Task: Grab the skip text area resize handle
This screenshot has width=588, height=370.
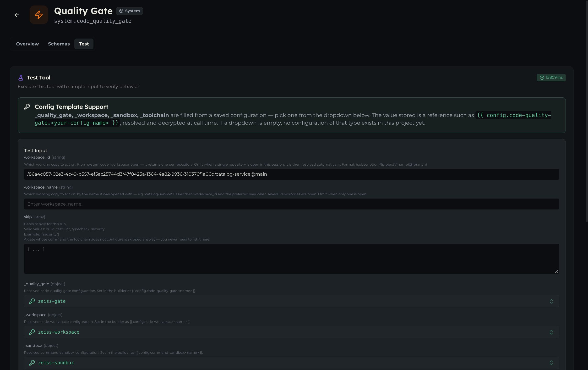Action: click(556, 271)
